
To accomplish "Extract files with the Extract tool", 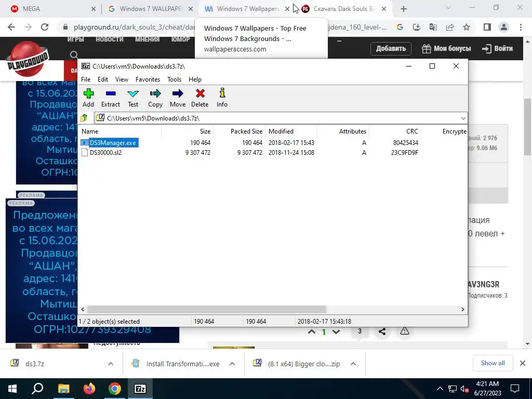I will pyautogui.click(x=111, y=98).
